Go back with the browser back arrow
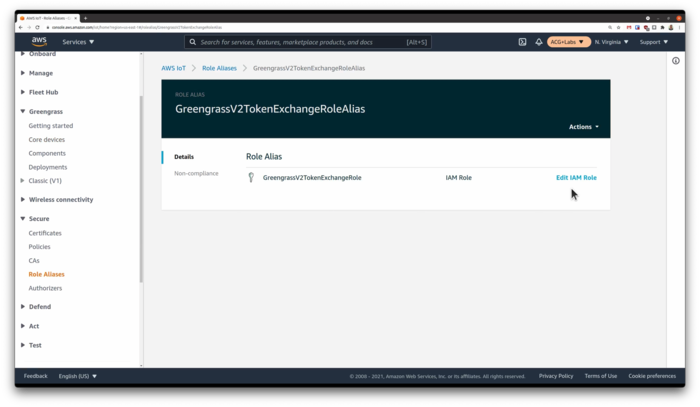 [21, 27]
